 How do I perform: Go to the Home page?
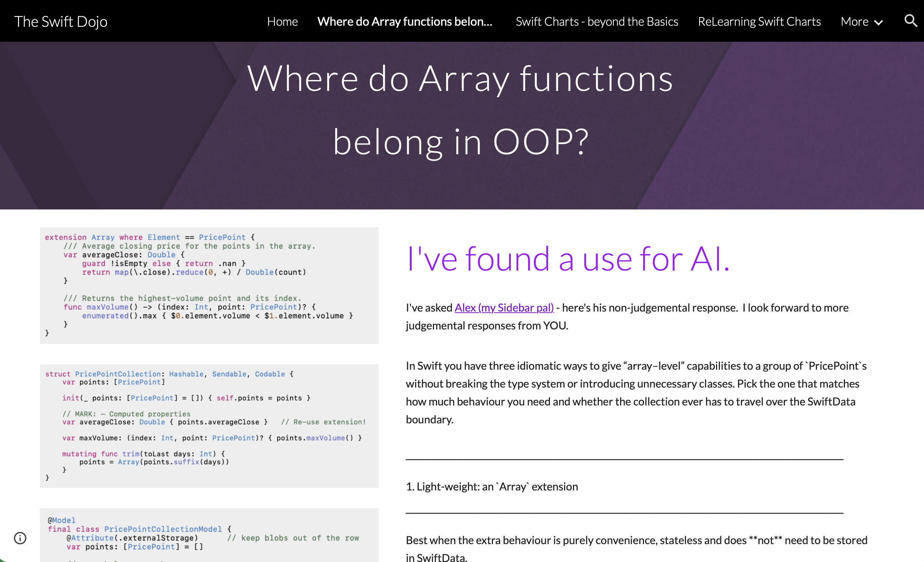click(x=282, y=22)
